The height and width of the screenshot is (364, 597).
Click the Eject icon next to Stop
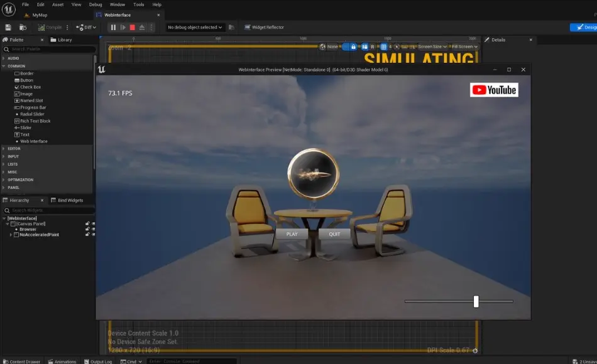142,27
